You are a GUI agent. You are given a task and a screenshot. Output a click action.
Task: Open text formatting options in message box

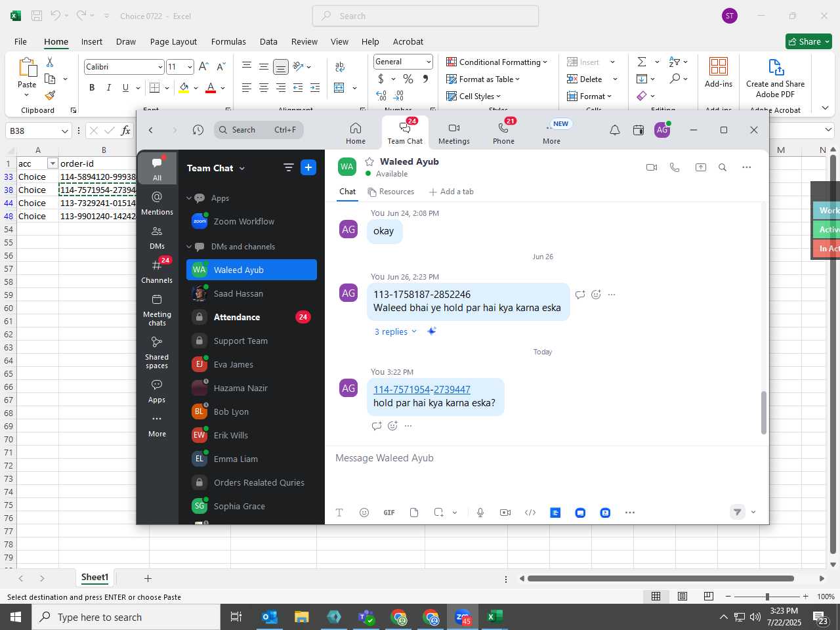coord(339,513)
